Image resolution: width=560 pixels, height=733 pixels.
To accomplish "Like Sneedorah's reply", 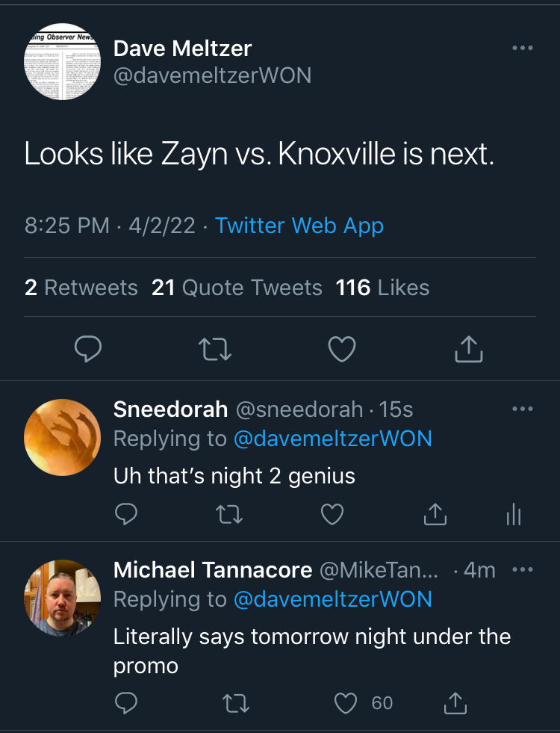I will pyautogui.click(x=332, y=514).
